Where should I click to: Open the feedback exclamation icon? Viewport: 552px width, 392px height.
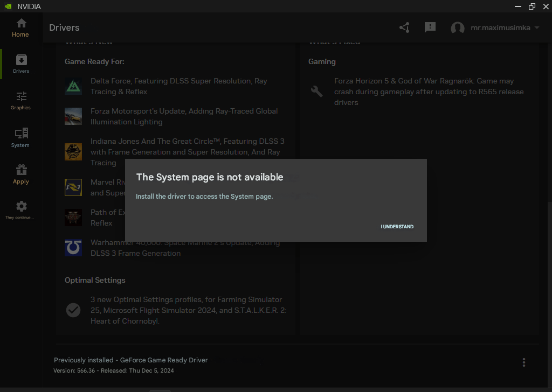tap(430, 27)
